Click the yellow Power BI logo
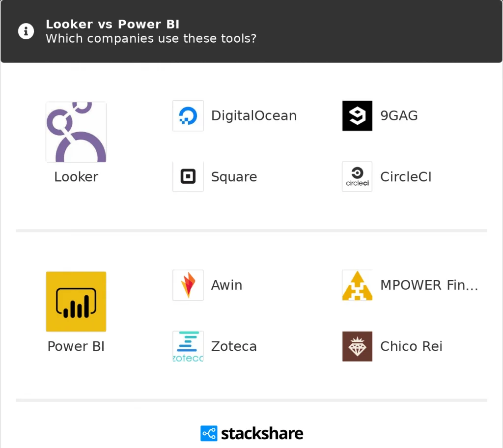Screen dimensions: 503x448 pos(76,301)
